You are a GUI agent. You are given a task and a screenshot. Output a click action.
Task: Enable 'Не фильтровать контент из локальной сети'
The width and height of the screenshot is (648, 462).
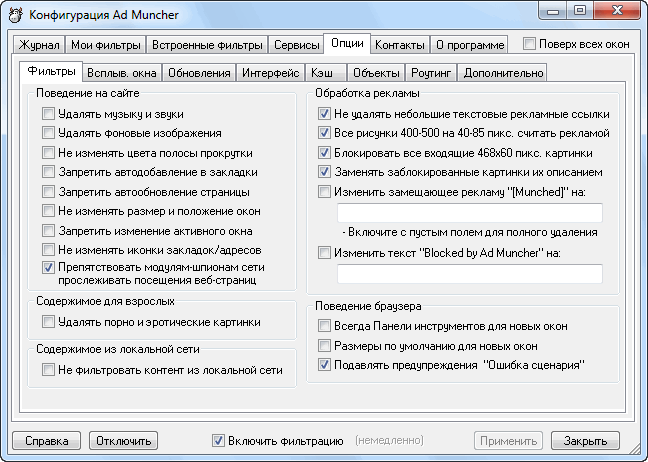click(x=48, y=370)
